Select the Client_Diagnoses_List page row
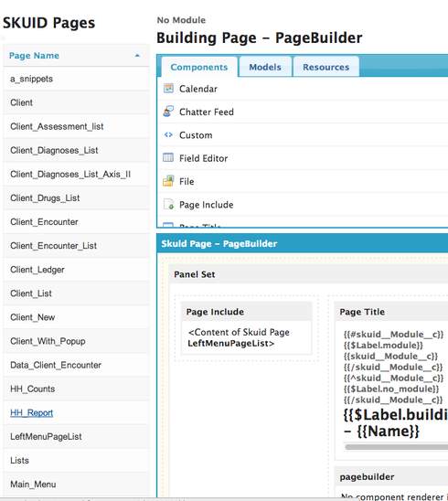This screenshot has height=501, width=448. pos(76,150)
